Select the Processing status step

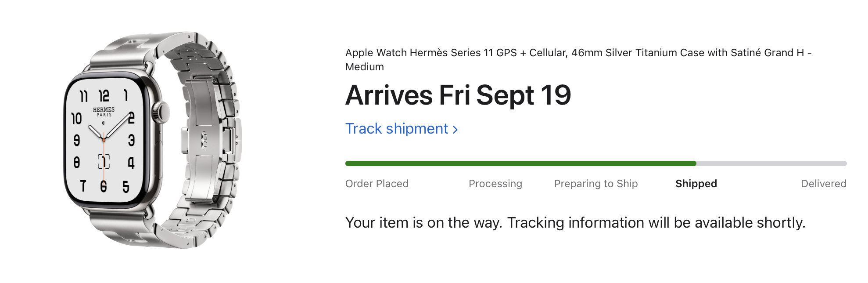[495, 184]
